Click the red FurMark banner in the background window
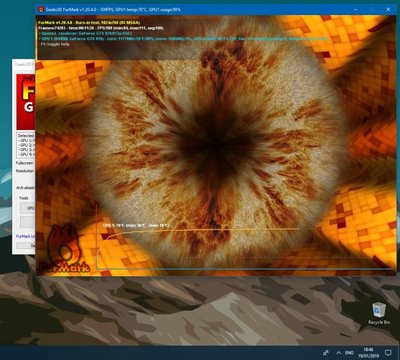 coord(26,102)
